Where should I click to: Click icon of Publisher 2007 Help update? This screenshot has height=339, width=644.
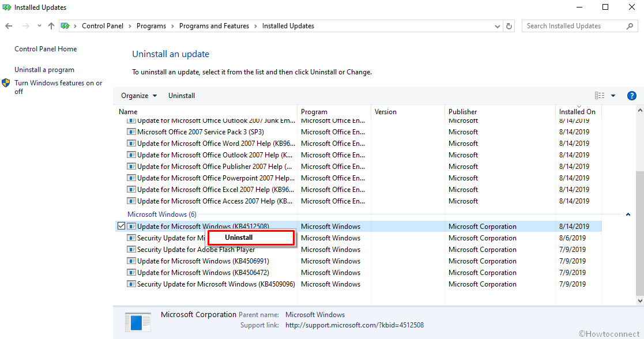131,167
